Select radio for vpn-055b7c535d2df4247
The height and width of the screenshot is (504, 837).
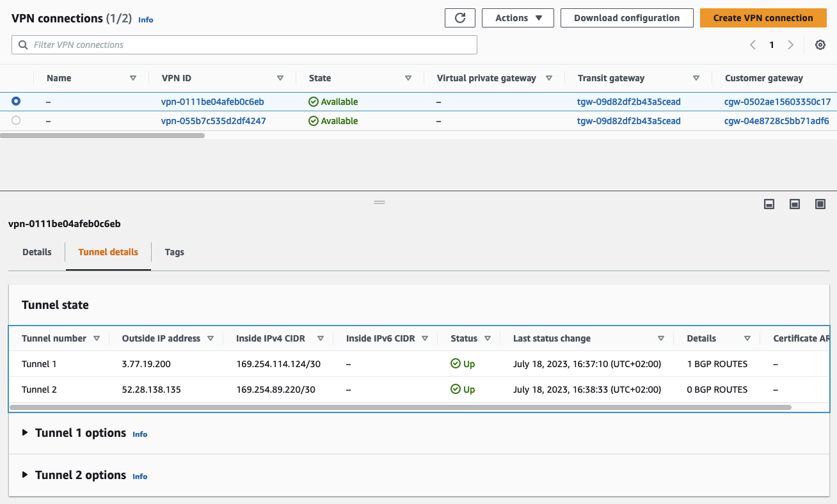[16, 120]
